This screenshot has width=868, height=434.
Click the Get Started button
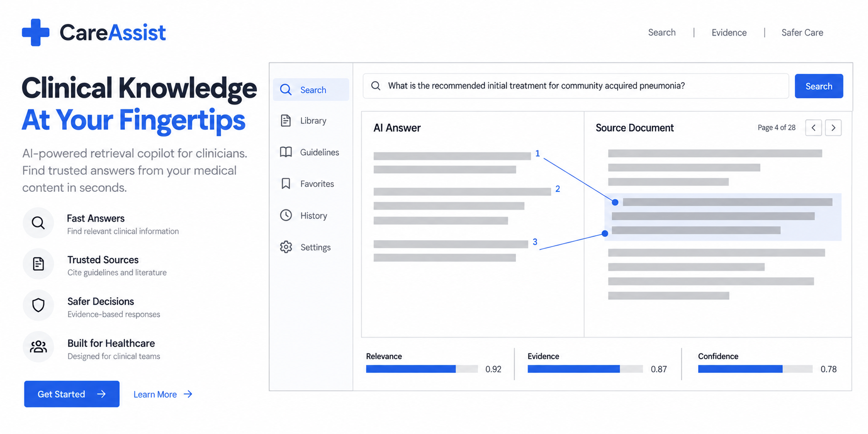[72, 394]
